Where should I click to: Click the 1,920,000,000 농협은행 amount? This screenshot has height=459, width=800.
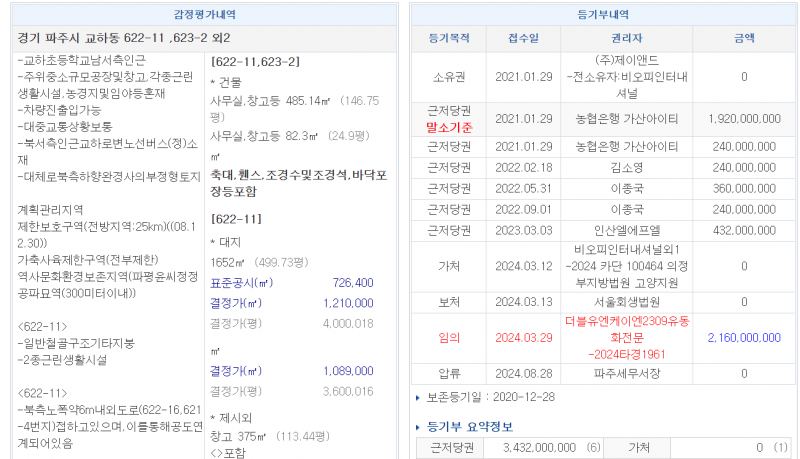pos(744,118)
